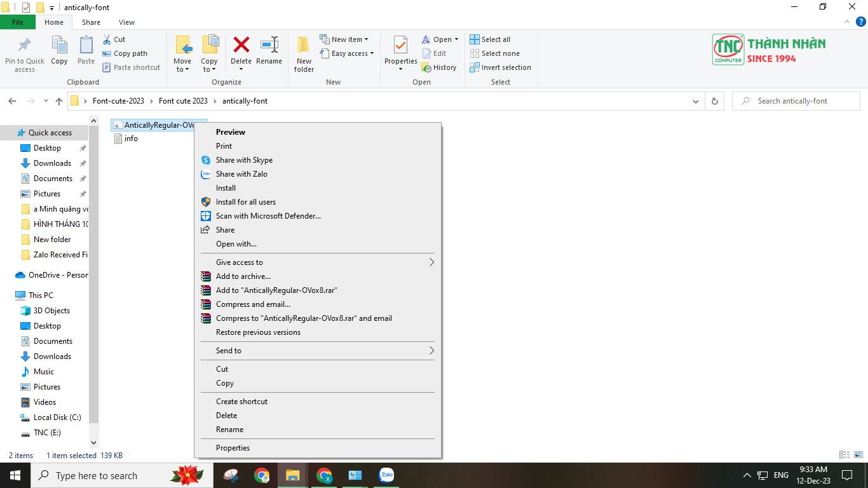Click Cut in the Clipboard group

pos(114,39)
